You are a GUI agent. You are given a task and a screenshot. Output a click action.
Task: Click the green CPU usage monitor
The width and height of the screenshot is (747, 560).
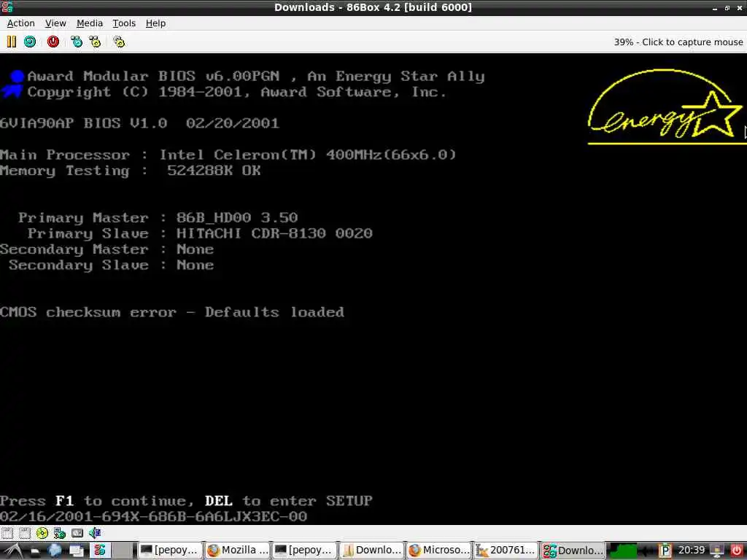[x=624, y=551]
